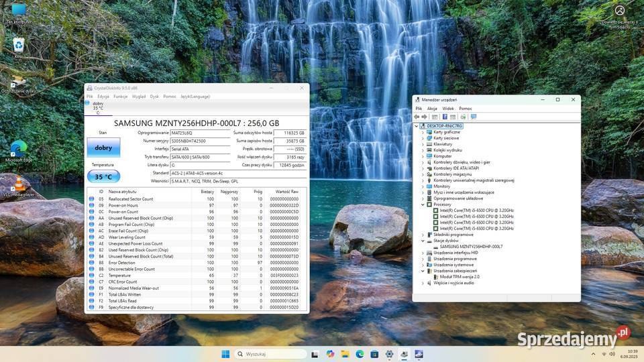
Task: Expand Karty graficzne in Device Manager
Action: [423, 132]
